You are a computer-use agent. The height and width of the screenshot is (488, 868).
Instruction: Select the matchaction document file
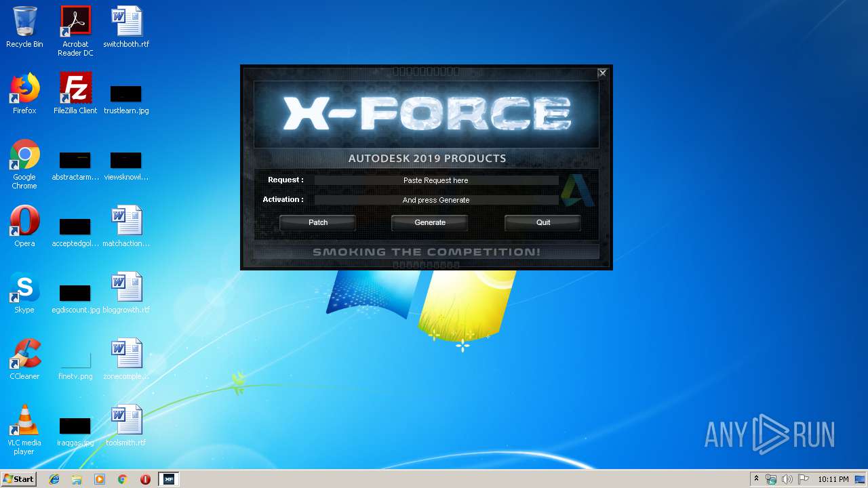point(126,226)
